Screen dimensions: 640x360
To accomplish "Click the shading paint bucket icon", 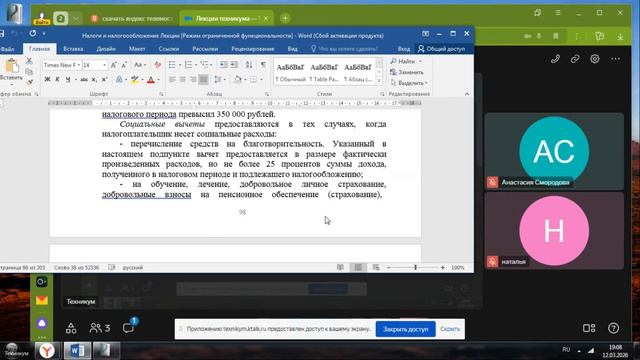I will (238, 80).
